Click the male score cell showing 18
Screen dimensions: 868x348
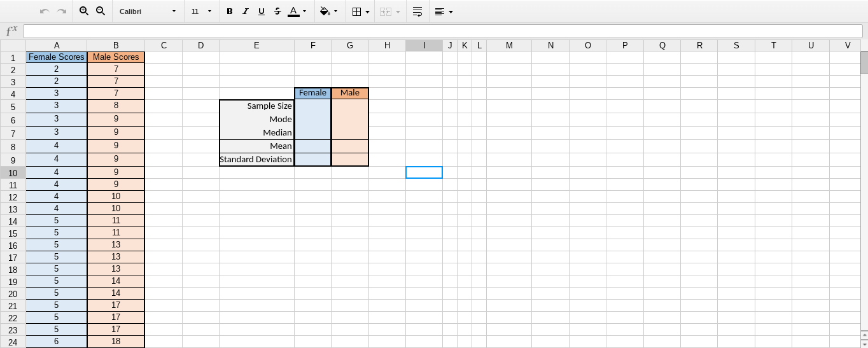click(116, 342)
